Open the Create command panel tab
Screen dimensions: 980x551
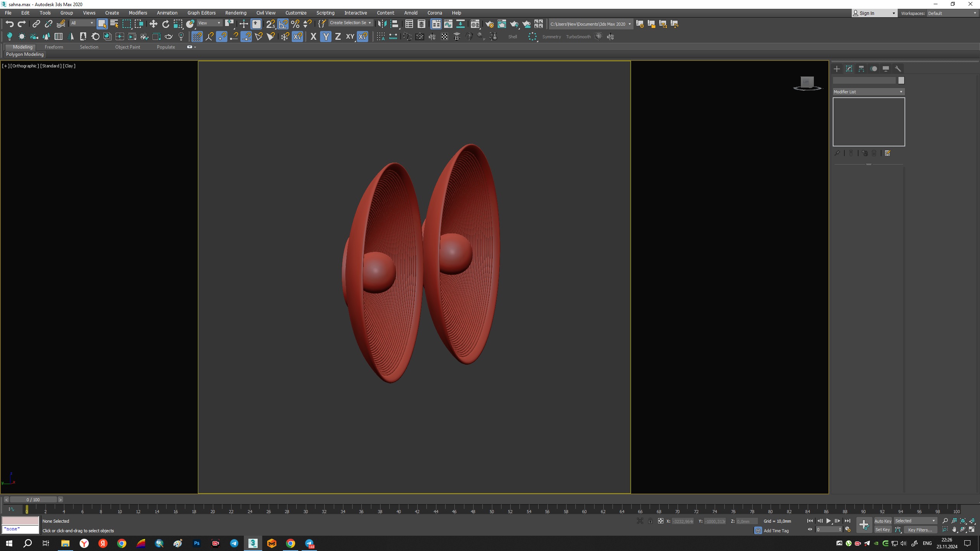tap(837, 69)
